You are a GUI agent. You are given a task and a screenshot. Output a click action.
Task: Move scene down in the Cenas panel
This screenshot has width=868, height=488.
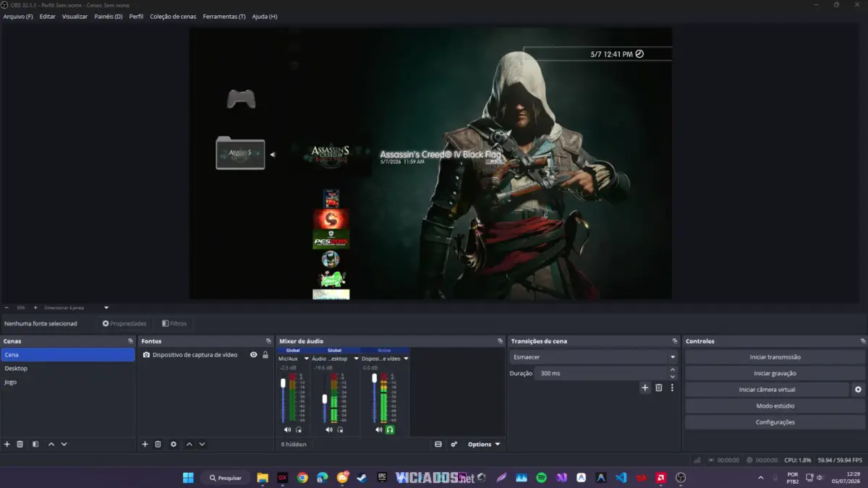[x=64, y=444]
